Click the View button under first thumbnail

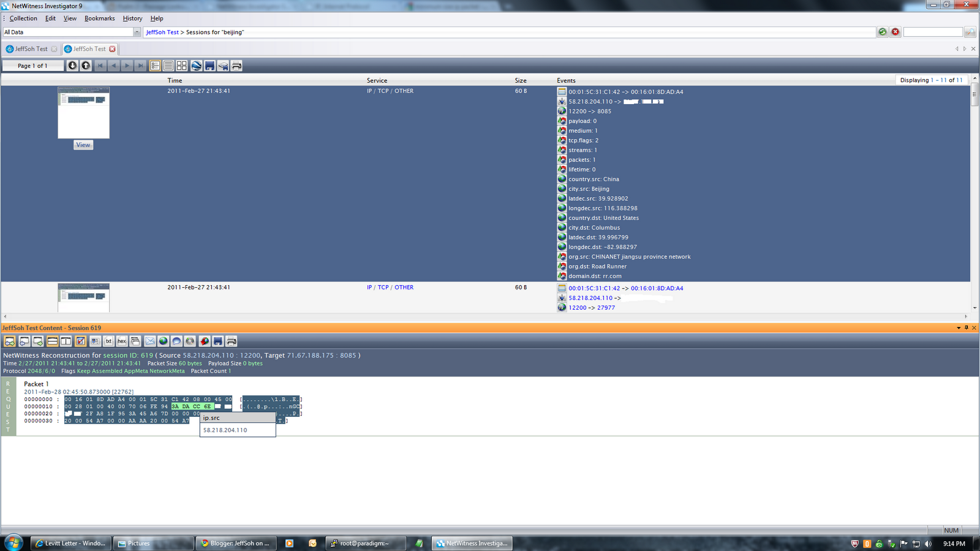point(83,145)
